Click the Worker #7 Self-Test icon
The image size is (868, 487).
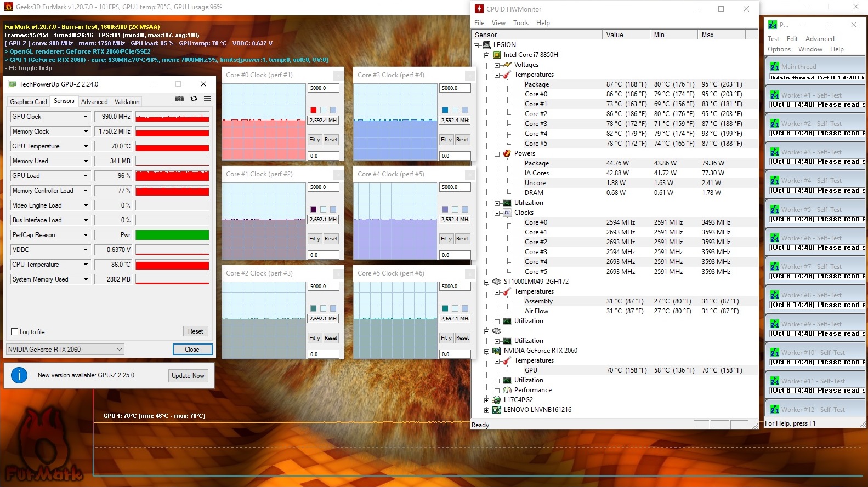(x=774, y=266)
